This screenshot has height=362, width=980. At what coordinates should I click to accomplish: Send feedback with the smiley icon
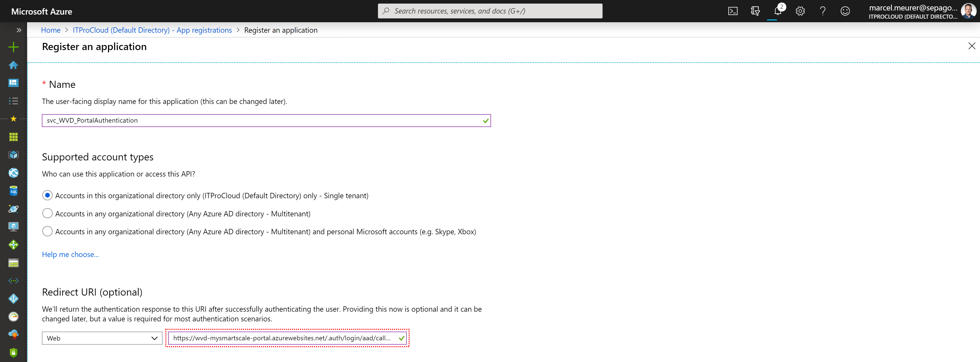click(845, 11)
